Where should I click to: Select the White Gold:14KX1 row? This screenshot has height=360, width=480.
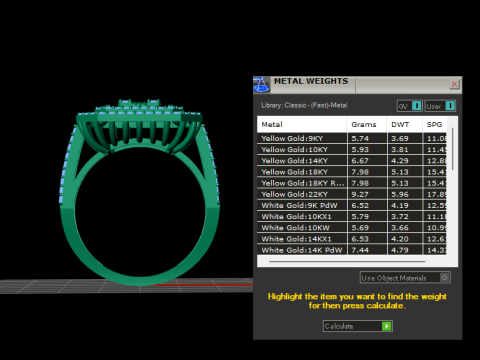point(352,239)
